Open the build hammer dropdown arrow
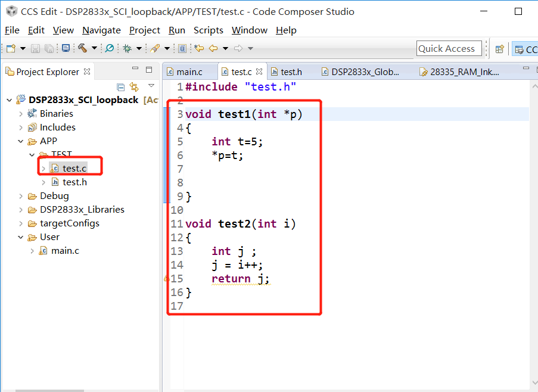The image size is (538, 392). (x=94, y=48)
